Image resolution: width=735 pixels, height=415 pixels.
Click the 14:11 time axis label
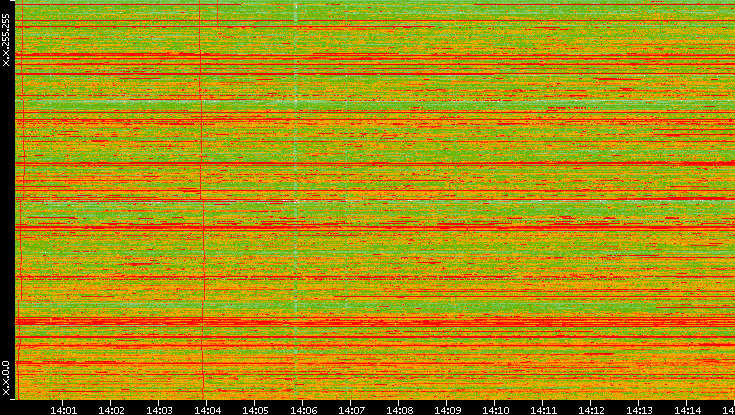click(543, 410)
